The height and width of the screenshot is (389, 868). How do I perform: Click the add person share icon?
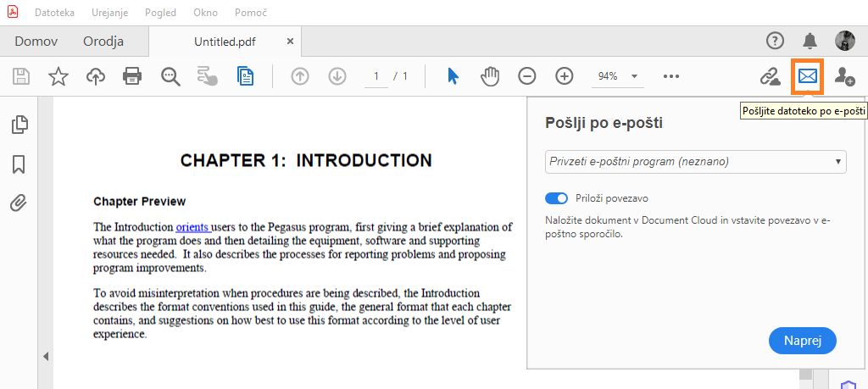coord(845,76)
